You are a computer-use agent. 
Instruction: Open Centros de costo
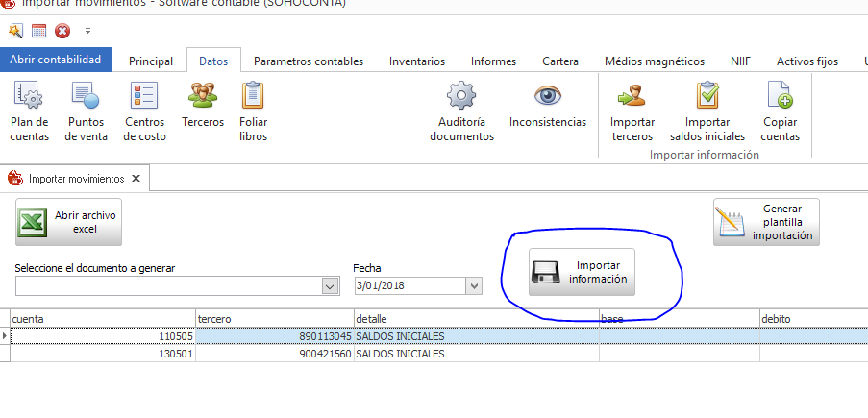145,97
